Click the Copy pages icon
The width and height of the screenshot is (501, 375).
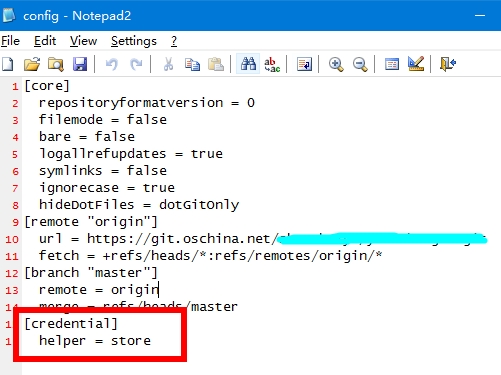pos(192,64)
